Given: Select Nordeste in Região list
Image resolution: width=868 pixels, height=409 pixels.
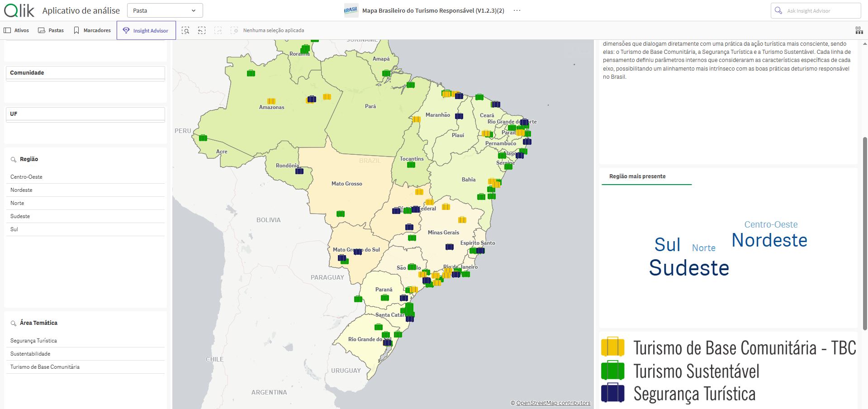Looking at the screenshot, I should tap(21, 190).
